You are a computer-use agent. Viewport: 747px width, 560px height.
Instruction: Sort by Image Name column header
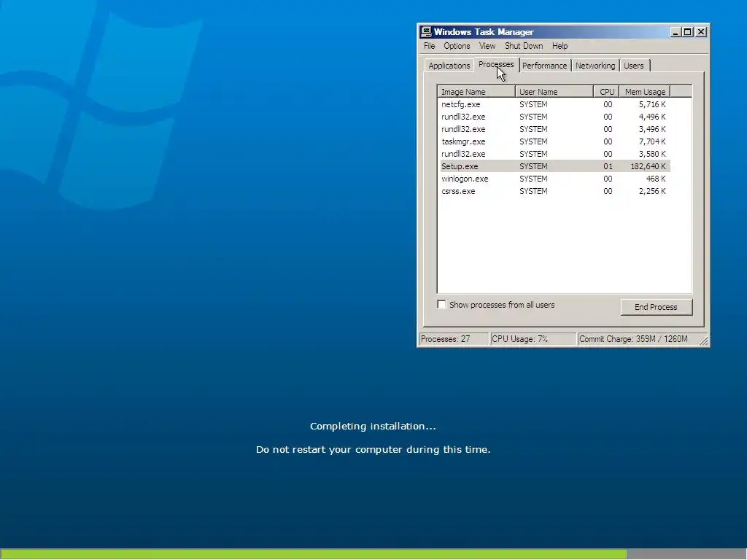tap(476, 91)
